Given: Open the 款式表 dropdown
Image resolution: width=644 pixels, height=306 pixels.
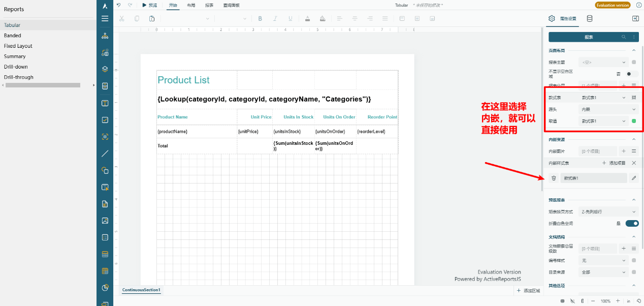Looking at the screenshot, I should coord(603,97).
